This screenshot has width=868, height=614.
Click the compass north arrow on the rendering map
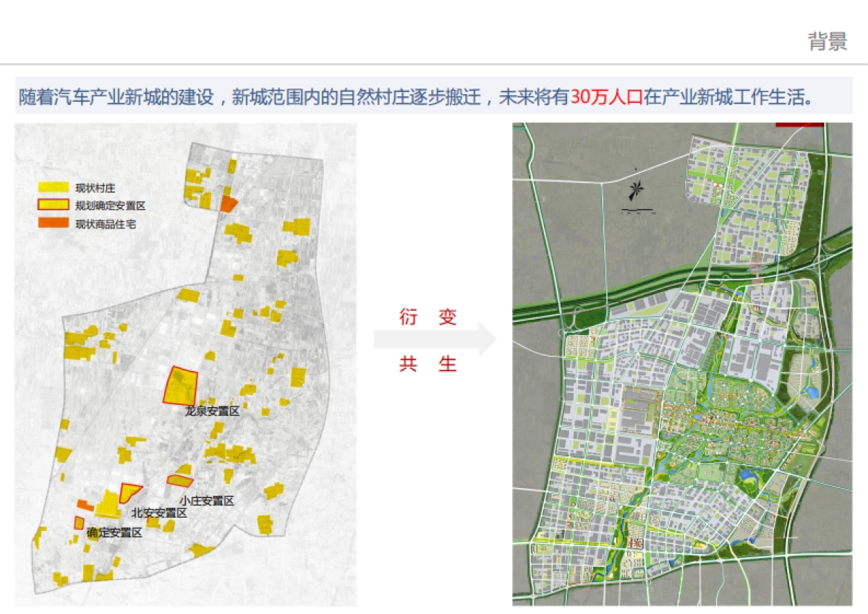636,189
